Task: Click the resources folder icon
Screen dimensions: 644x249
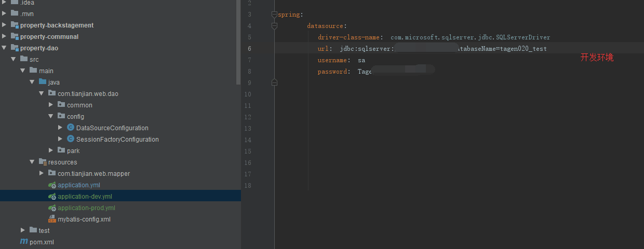Action: click(43, 162)
